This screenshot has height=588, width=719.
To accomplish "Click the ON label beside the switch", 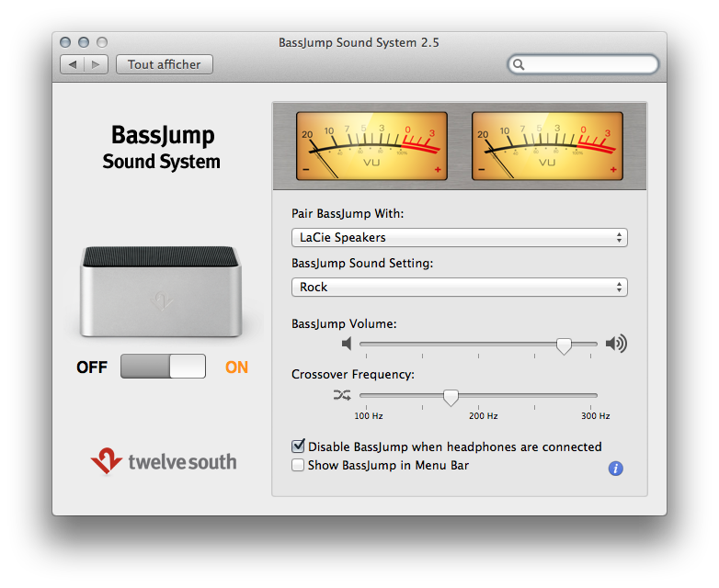I will coord(236,367).
